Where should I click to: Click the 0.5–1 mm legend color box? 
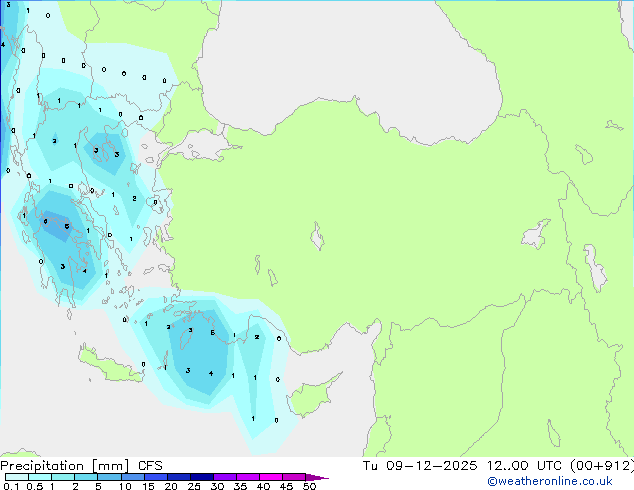pyautogui.click(x=40, y=477)
